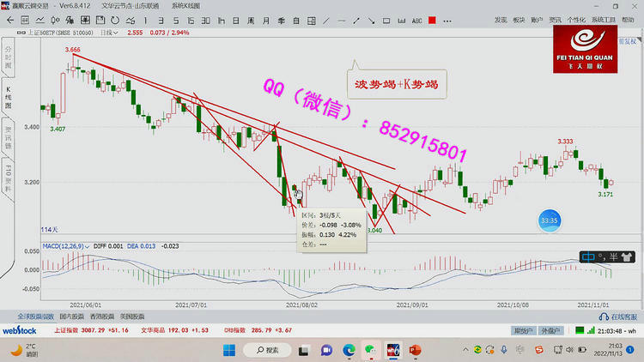Click the 33:35 timer bubble

550,220
